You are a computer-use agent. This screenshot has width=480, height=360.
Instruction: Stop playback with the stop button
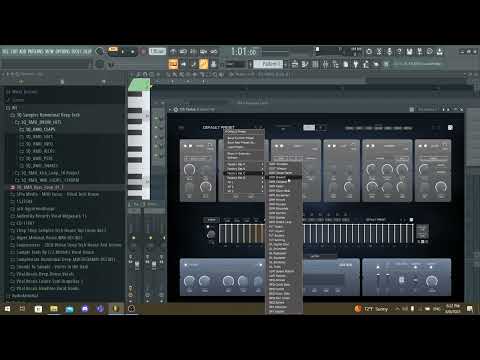pos(132,52)
